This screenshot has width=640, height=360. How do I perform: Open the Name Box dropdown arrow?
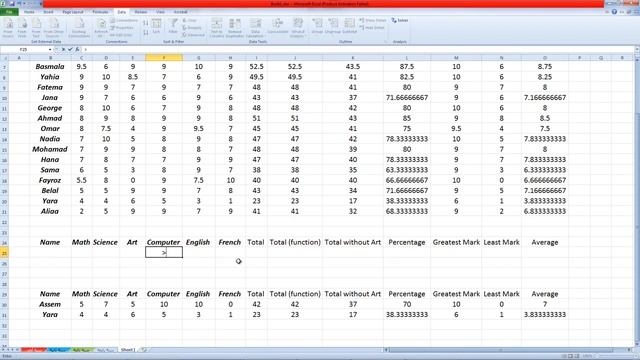point(50,49)
